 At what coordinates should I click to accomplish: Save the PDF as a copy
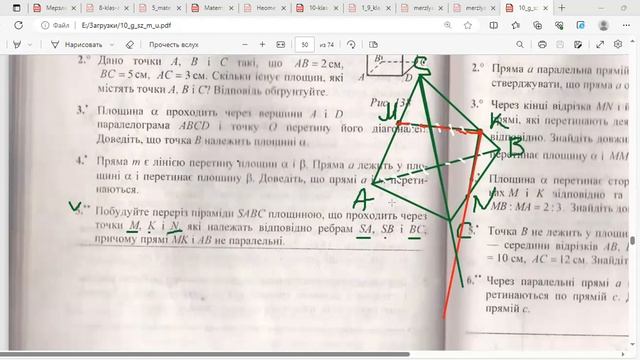tap(578, 44)
